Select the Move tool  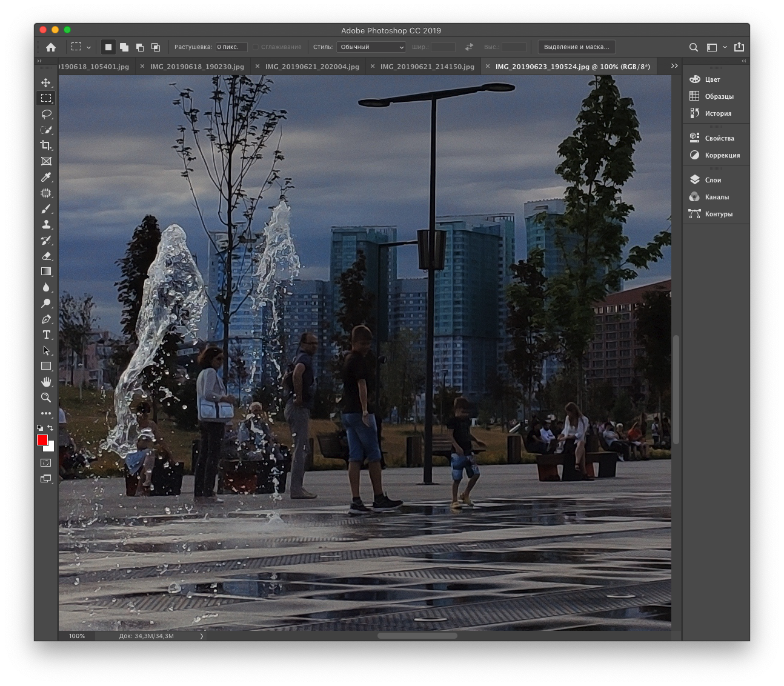(x=46, y=82)
